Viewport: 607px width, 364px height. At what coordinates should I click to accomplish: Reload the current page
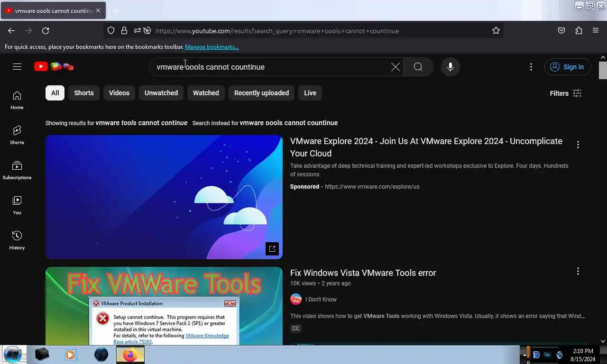[x=46, y=31]
